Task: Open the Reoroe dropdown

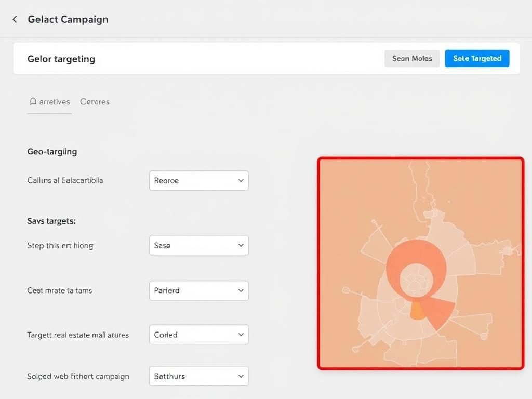Action: coord(199,180)
